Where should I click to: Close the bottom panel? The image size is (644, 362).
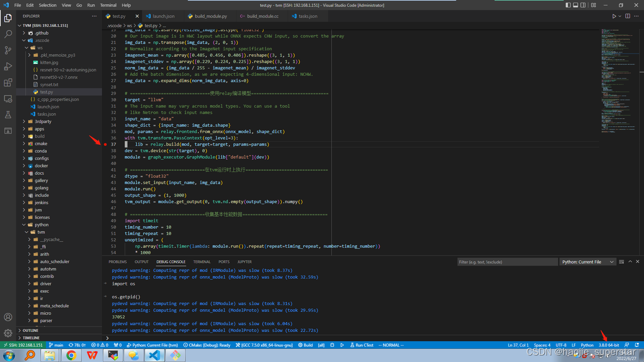pyautogui.click(x=638, y=261)
